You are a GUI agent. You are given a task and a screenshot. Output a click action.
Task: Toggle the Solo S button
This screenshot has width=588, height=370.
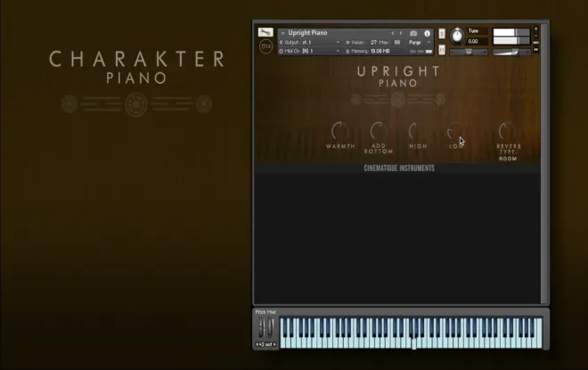coord(442,34)
